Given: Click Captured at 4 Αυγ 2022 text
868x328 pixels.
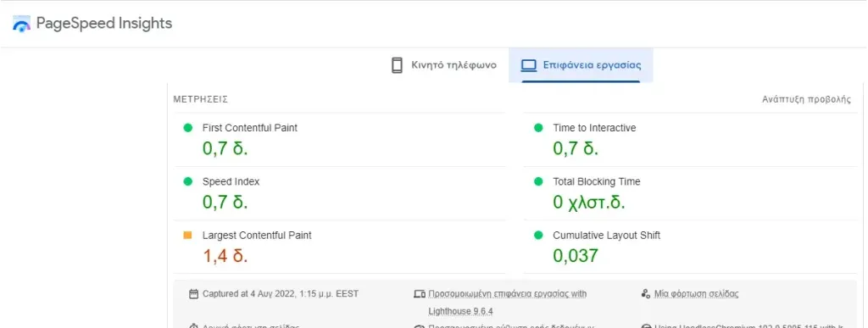Looking at the screenshot, I should (x=280, y=294).
